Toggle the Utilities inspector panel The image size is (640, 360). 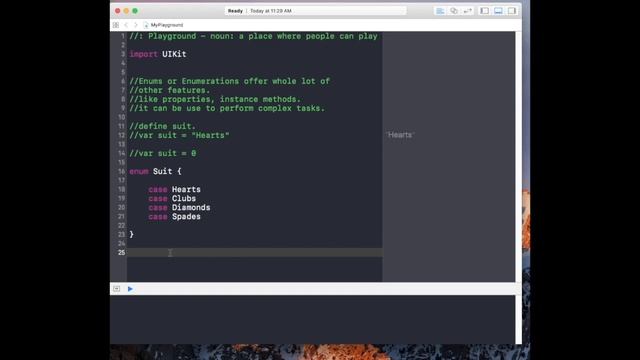[x=511, y=11]
